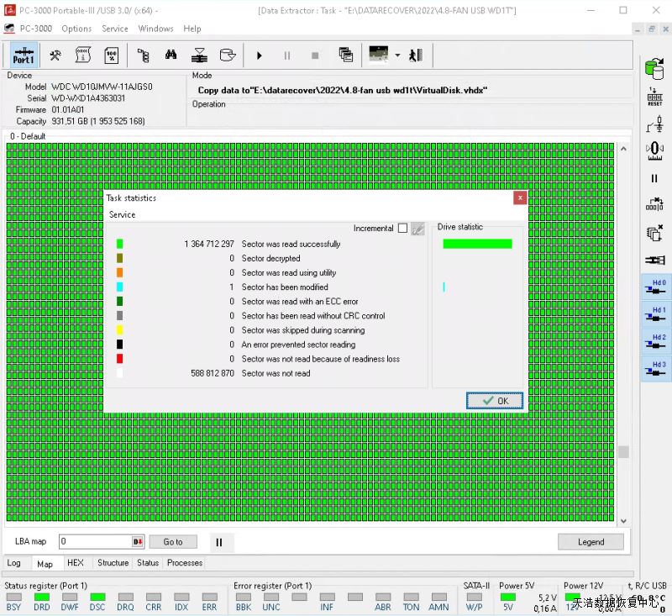Toggle the 12V power indicator

point(572,598)
